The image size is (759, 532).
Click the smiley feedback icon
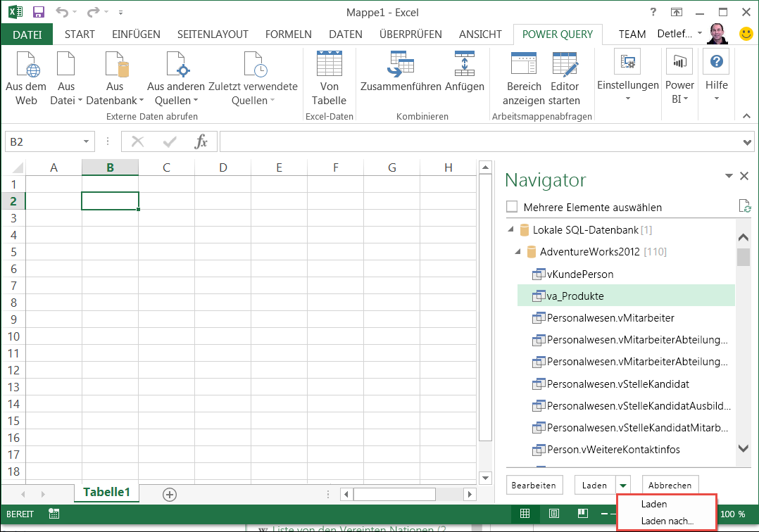746,33
